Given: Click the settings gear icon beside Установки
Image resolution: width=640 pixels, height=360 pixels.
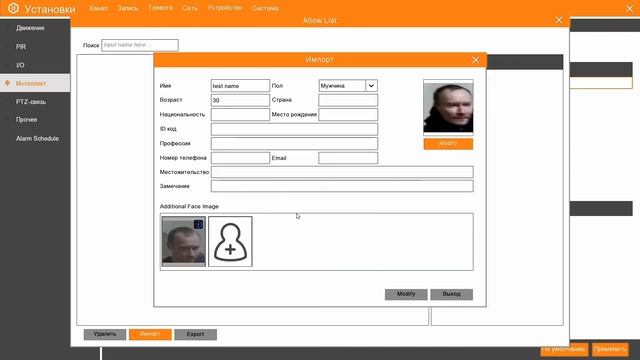Looking at the screenshot, I should tap(13, 8).
